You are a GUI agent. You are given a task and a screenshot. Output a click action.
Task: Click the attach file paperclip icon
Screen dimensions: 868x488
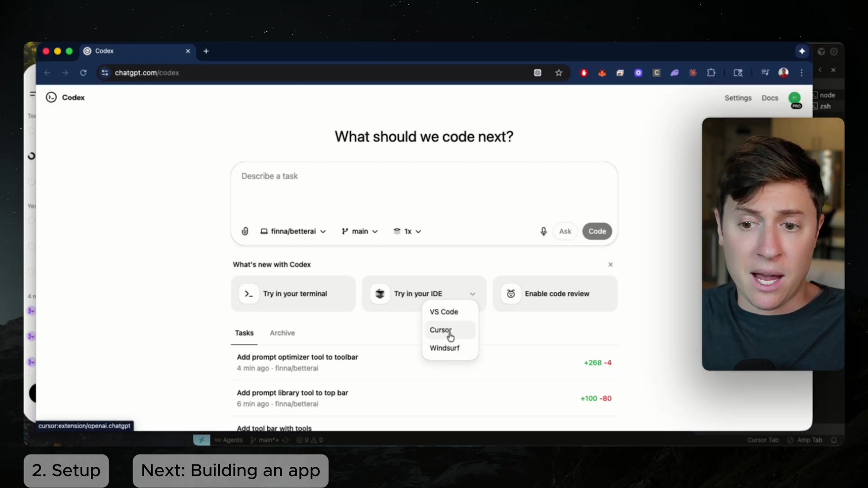(245, 231)
